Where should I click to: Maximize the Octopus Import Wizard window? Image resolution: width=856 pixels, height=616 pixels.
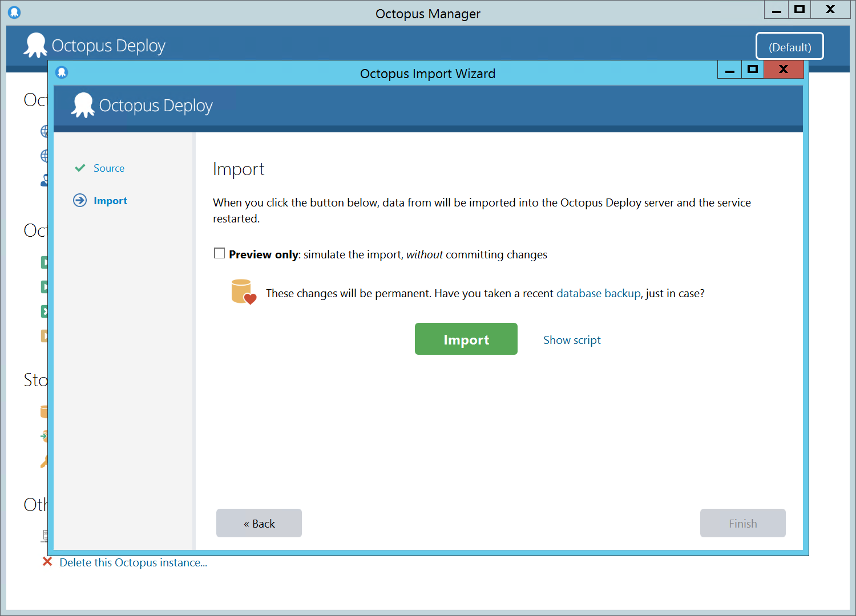[x=753, y=70]
